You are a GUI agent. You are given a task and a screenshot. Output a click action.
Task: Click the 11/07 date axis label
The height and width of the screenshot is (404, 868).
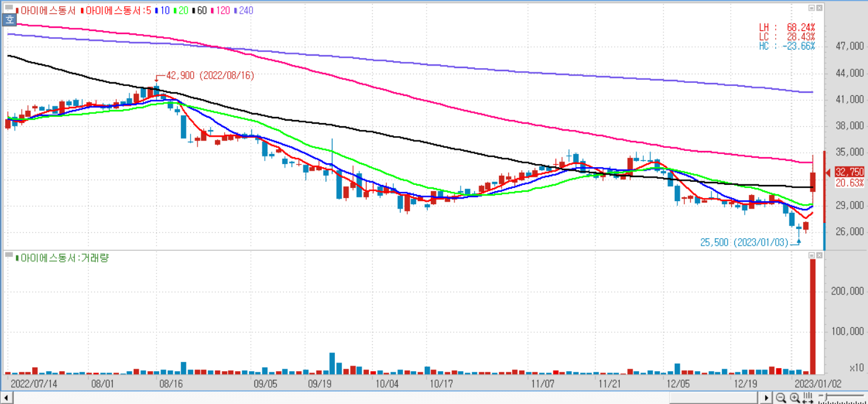point(542,384)
